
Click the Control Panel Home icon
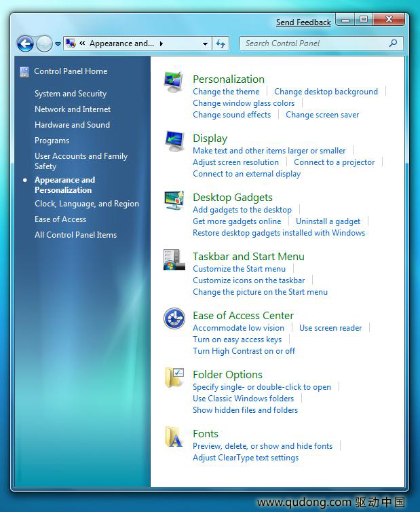coord(24,71)
